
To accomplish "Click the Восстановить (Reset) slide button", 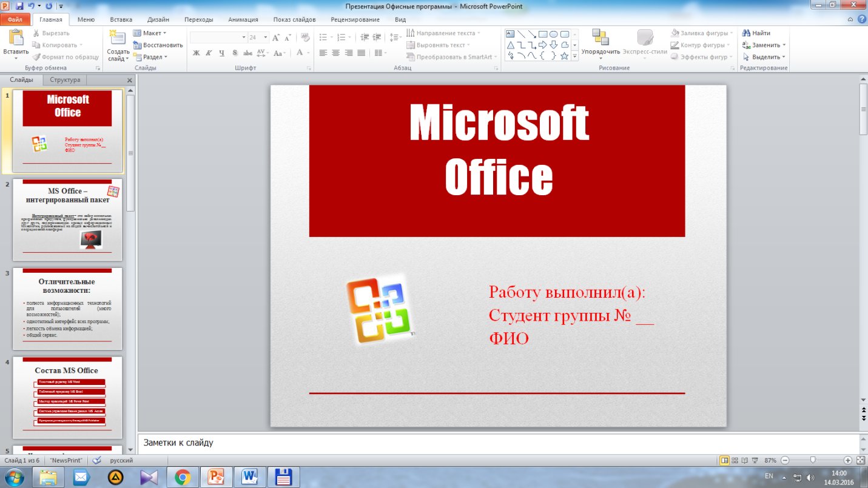I will 158,45.
